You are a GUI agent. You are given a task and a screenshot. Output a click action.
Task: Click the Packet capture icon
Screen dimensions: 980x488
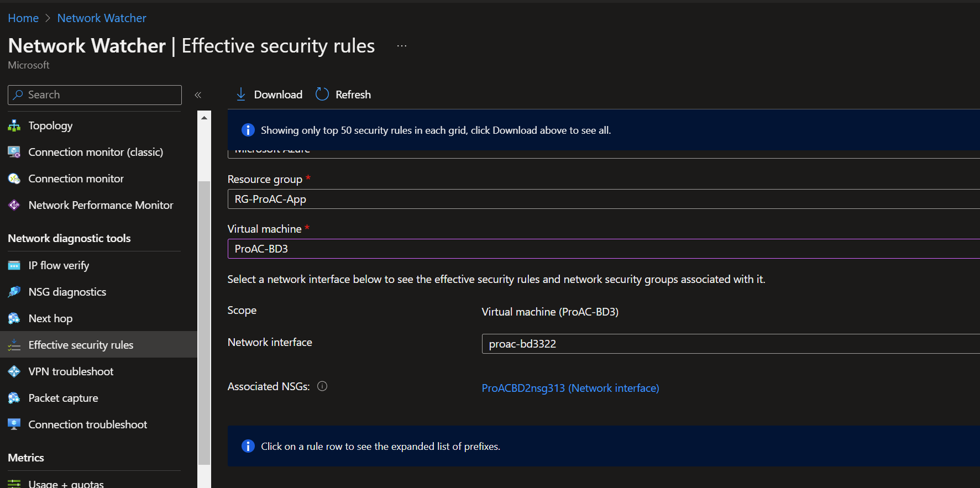[14, 398]
